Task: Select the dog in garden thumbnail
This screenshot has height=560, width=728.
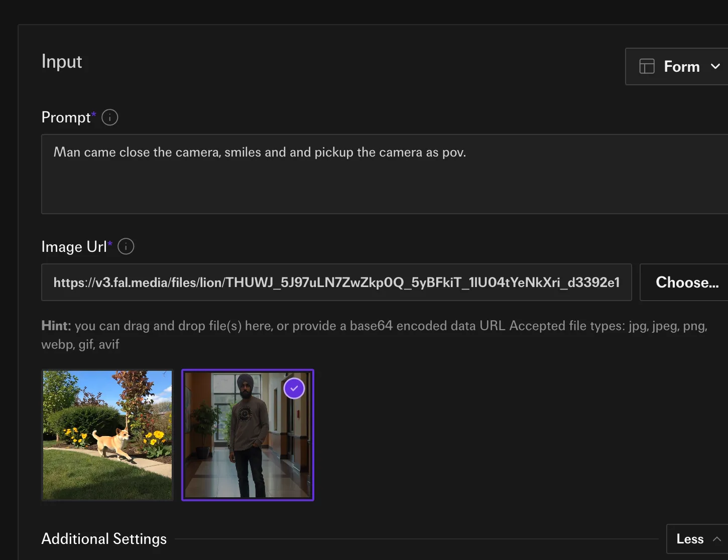Action: (107, 435)
